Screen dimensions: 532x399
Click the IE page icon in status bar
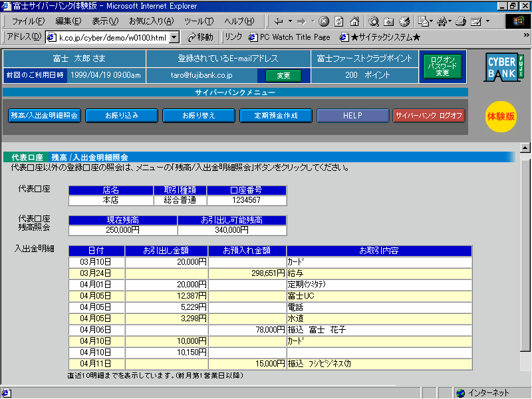7,393
